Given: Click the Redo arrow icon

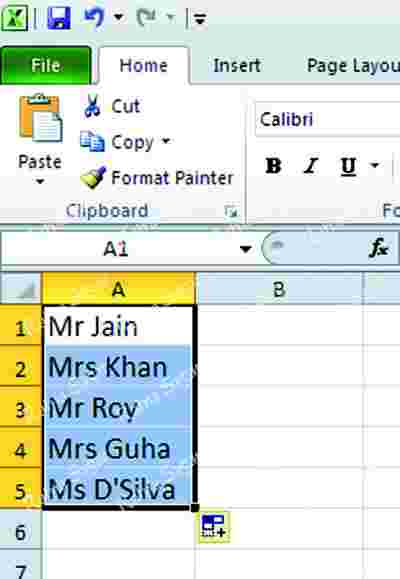Looking at the screenshot, I should coord(146,18).
